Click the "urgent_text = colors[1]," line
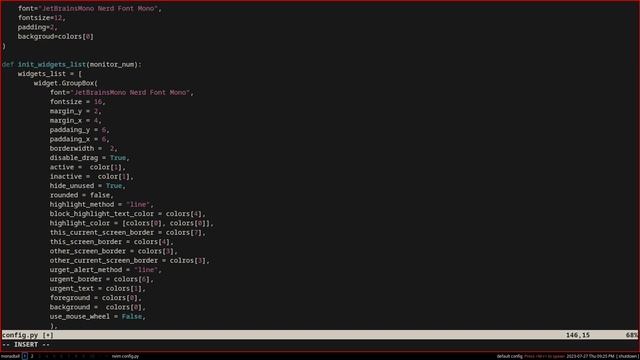The width and height of the screenshot is (640, 360). coord(98,289)
